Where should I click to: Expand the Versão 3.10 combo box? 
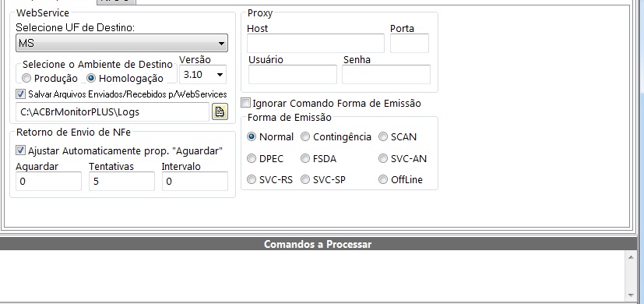pyautogui.click(x=203, y=75)
